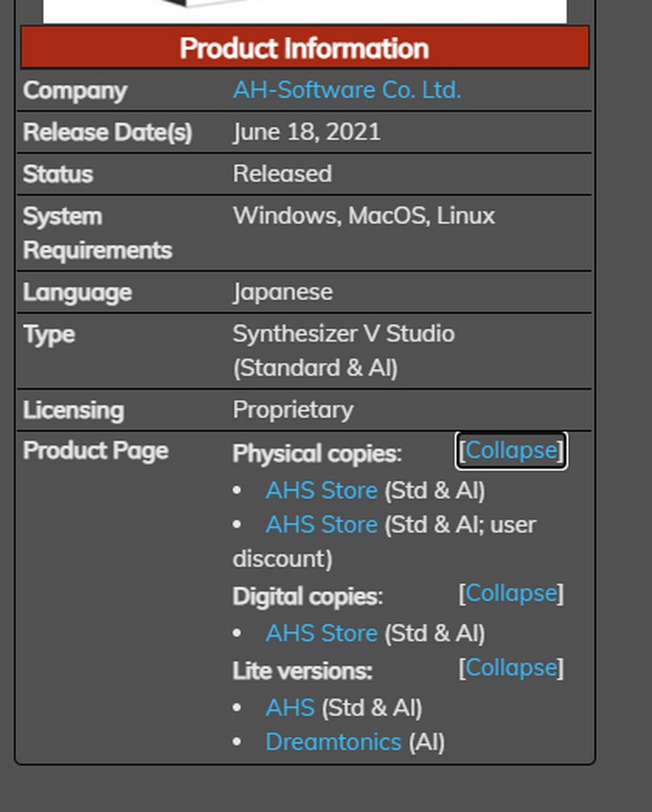Click the Release Date(s) row label

(x=108, y=132)
